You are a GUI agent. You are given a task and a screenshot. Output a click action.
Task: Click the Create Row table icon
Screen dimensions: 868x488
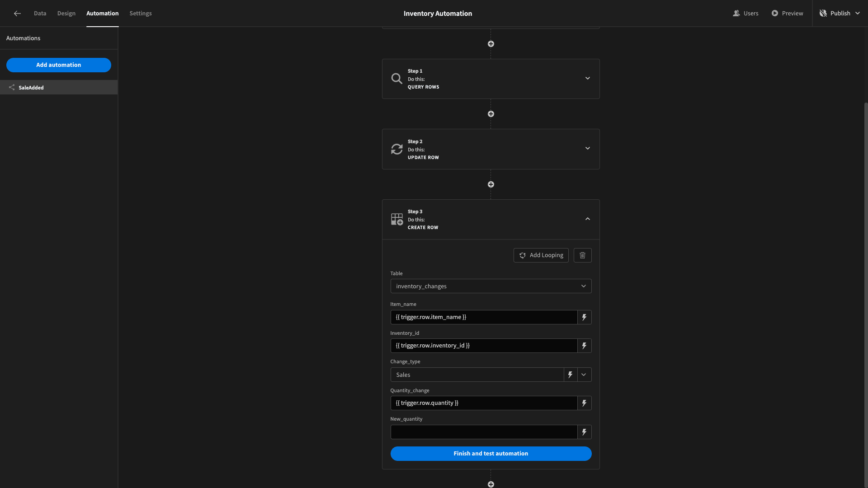[x=396, y=220]
